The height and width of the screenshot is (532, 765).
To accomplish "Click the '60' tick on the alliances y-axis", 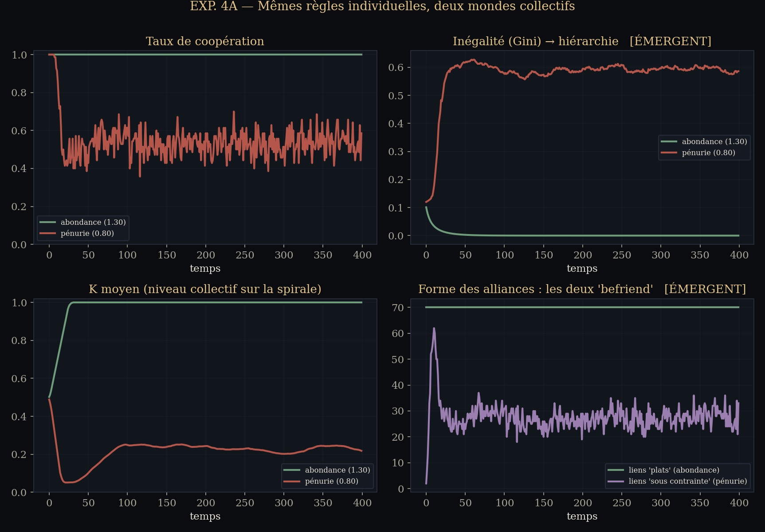I will point(398,333).
